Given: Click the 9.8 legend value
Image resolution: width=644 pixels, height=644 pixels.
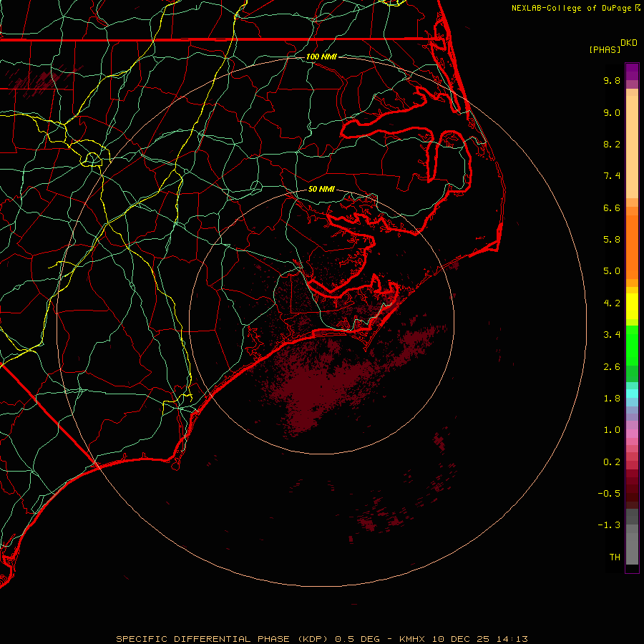Looking at the screenshot, I should (612, 80).
